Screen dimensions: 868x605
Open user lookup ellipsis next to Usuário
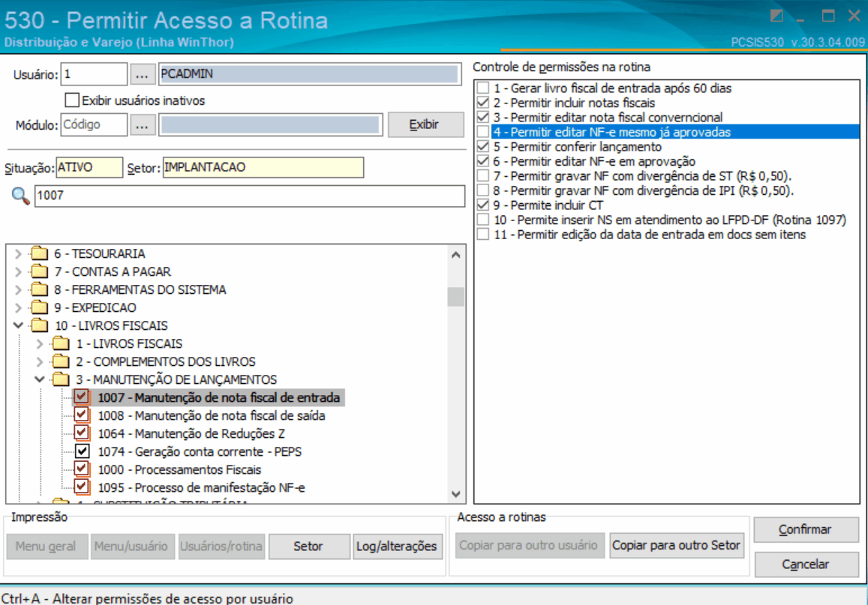(x=143, y=74)
